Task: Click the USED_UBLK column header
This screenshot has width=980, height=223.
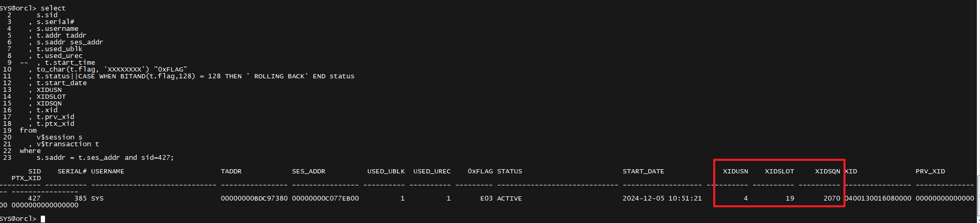Action: (x=386, y=171)
